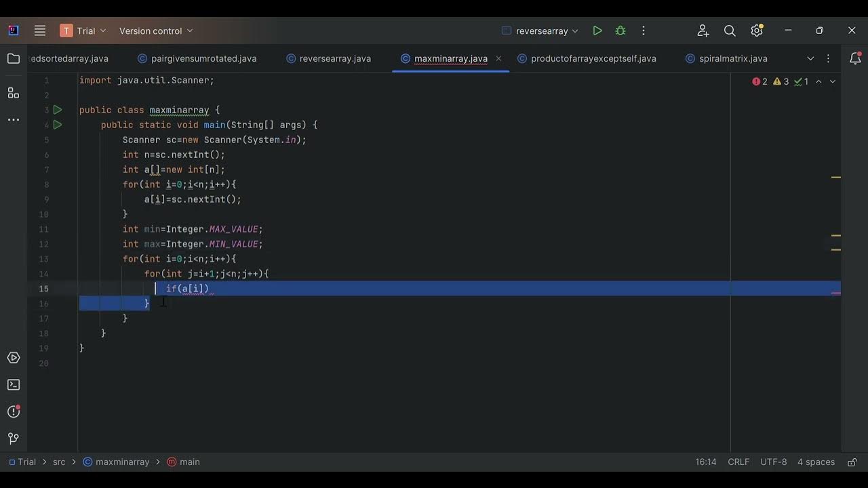868x488 pixels.
Task: Click import java.util.Scanner line
Action: [146, 80]
